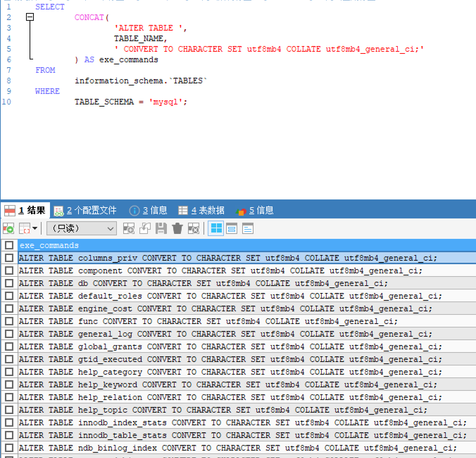Click the info circle icon on tab 3
The image size is (476, 458).
(x=134, y=211)
